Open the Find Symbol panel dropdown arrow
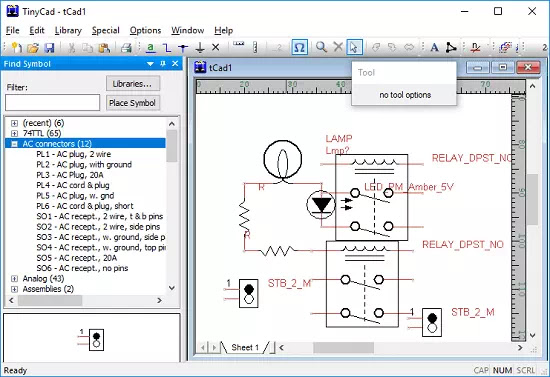This screenshot has width=550, height=377. (x=150, y=64)
